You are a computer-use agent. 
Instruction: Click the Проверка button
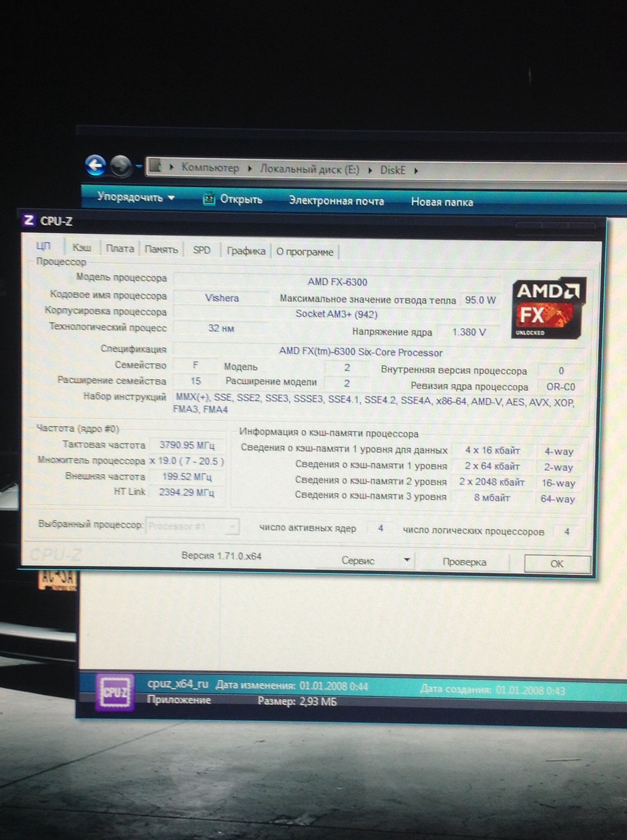click(465, 562)
